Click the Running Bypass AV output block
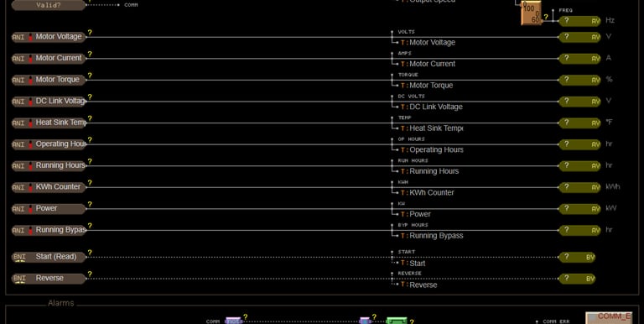Screen dimensions: 644x324 (579, 230)
